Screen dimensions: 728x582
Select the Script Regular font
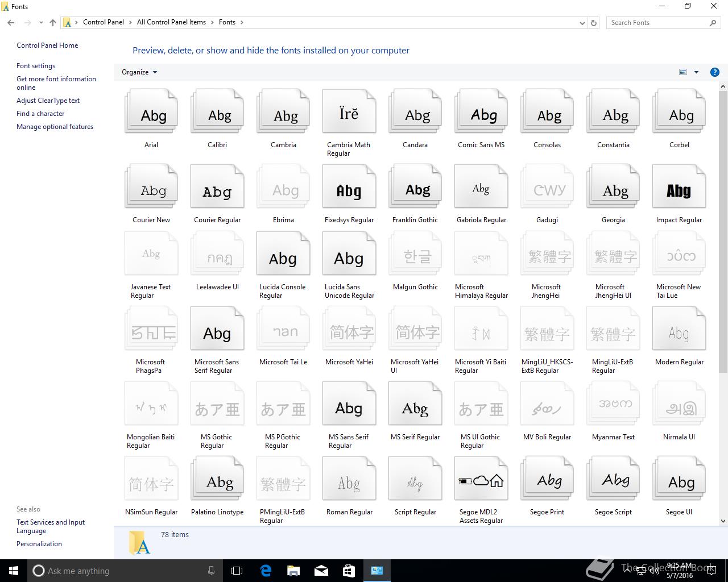415,479
